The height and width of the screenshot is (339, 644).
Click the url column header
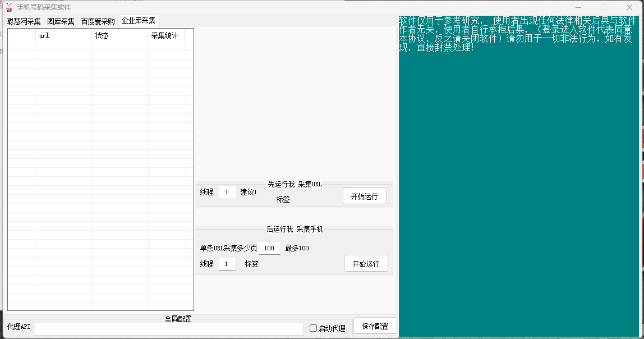click(x=64, y=36)
